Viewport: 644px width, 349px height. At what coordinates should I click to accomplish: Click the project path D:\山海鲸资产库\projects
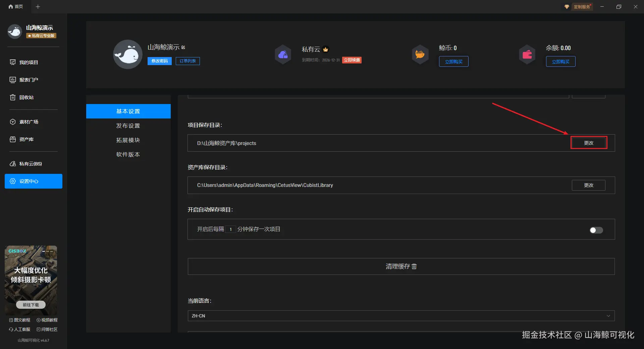click(227, 143)
